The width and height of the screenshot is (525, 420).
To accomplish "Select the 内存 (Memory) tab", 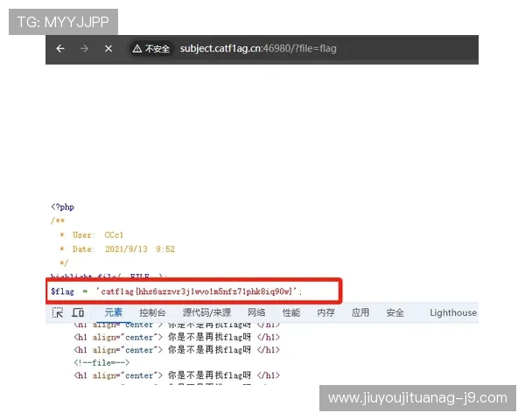I will point(325,312).
